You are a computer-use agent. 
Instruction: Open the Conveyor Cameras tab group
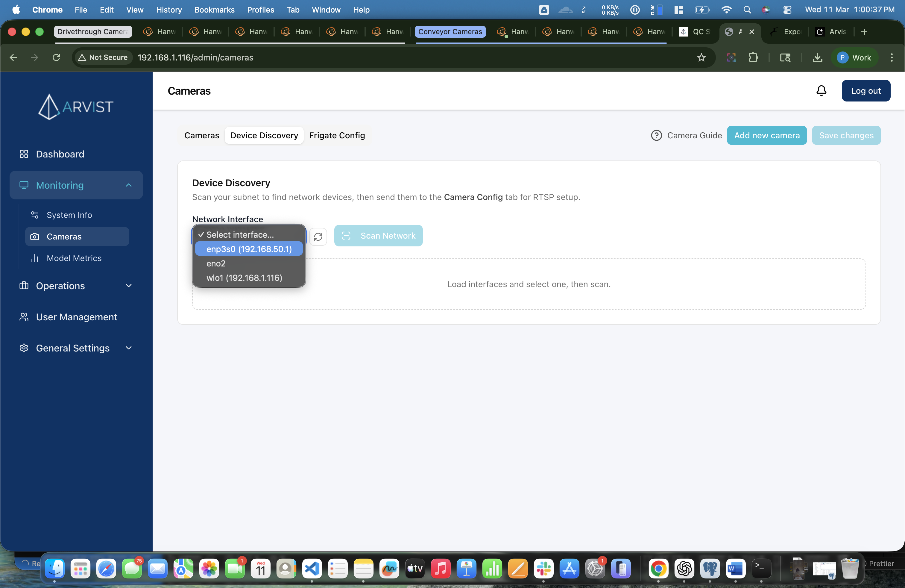[450, 31]
